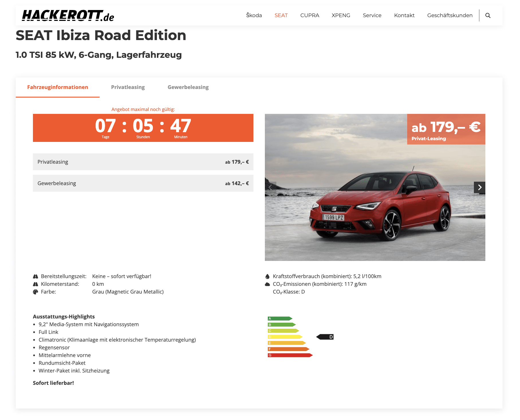
Task: Click 'Grau (Magnetic Grau Metallic)' color text
Action: coord(128,292)
